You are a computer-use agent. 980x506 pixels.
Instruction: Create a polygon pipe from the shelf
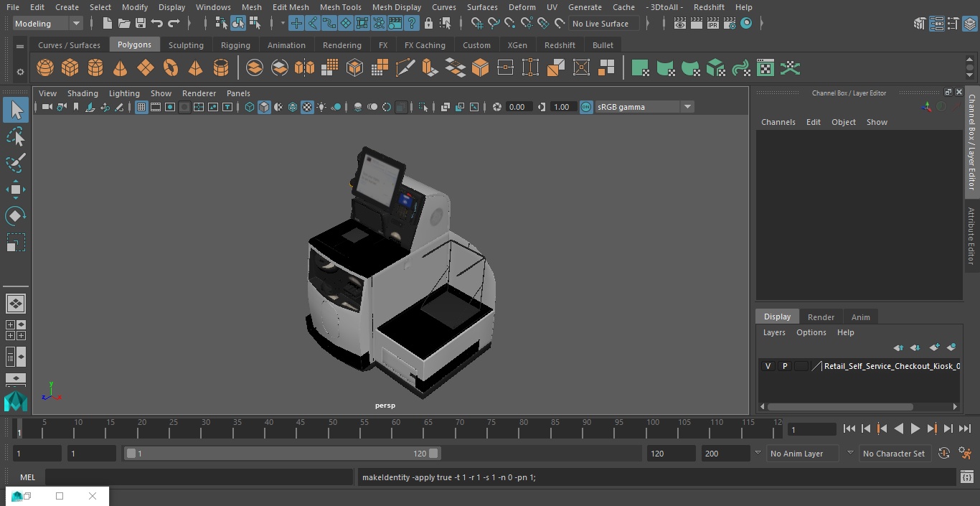click(x=221, y=68)
